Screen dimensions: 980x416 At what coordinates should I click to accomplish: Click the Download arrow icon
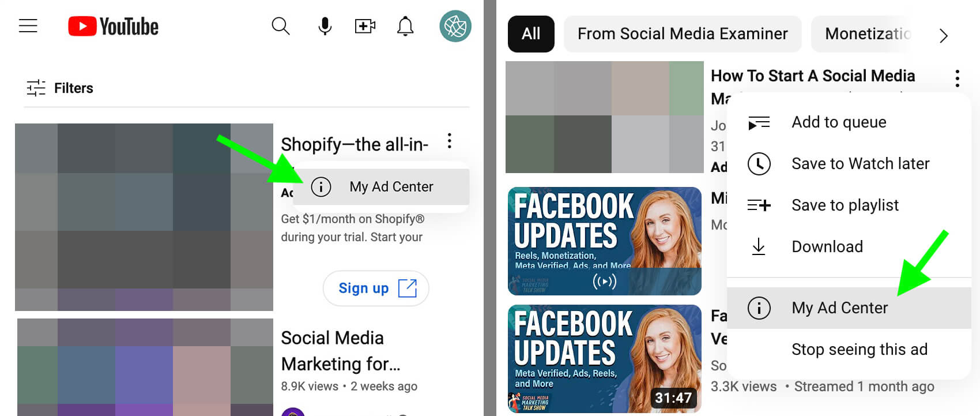click(x=759, y=246)
